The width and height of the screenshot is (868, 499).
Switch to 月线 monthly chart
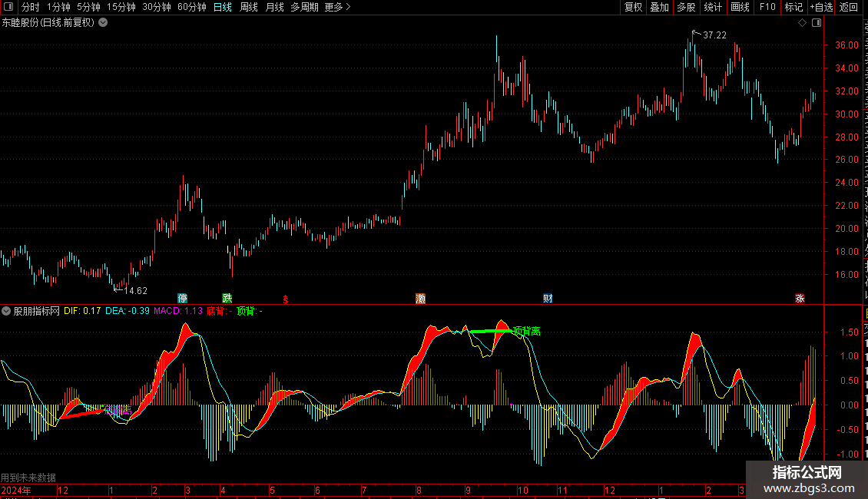(274, 7)
